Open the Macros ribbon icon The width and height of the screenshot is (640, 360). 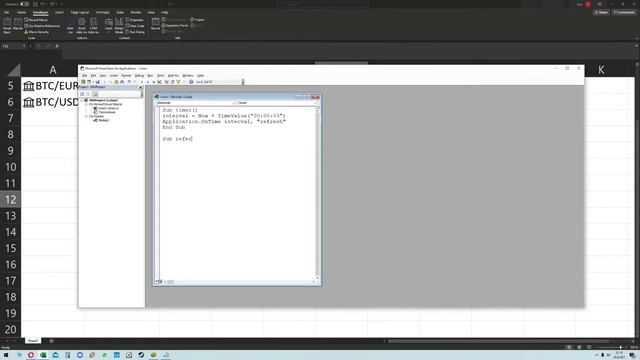click(x=18, y=24)
